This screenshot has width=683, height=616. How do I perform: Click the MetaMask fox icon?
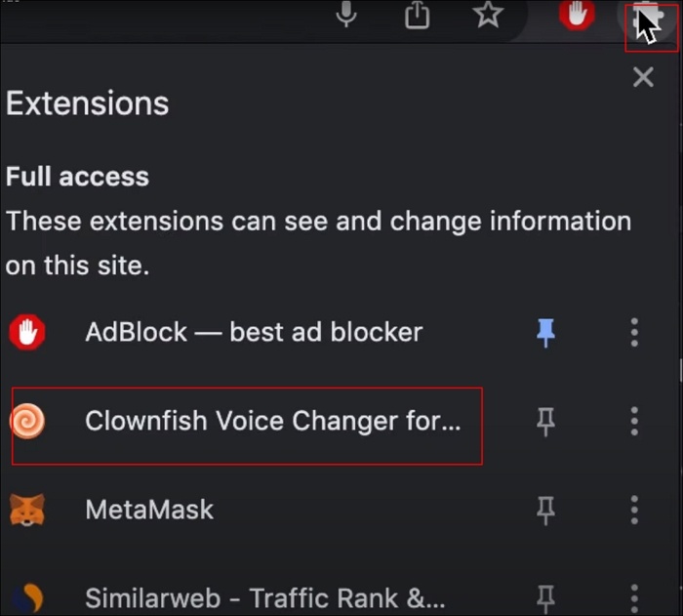tap(27, 510)
